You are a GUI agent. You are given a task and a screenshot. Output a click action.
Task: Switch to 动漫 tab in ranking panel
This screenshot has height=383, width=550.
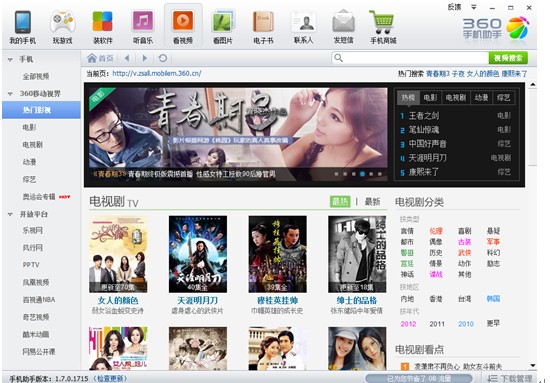point(481,98)
